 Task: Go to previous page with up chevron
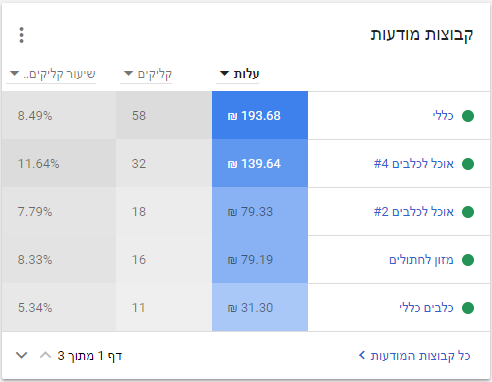tap(45, 355)
